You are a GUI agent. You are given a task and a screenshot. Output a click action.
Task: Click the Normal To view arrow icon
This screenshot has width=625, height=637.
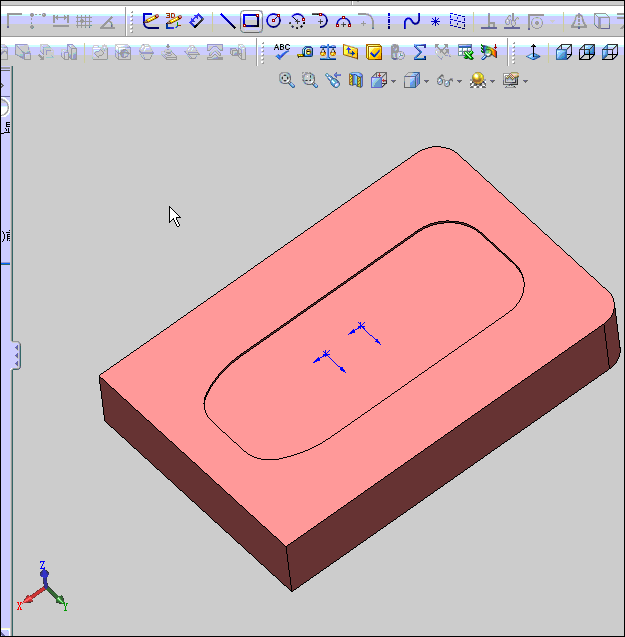pos(533,52)
